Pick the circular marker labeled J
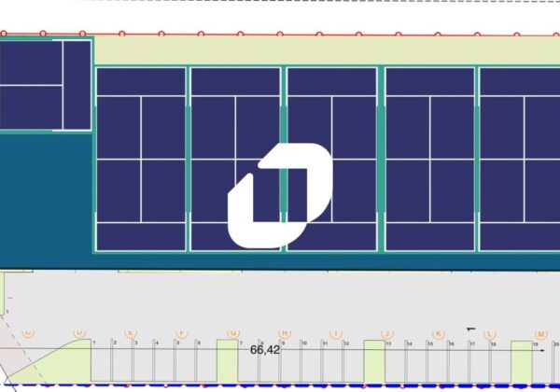The height and width of the screenshot is (392, 560). (x=387, y=333)
